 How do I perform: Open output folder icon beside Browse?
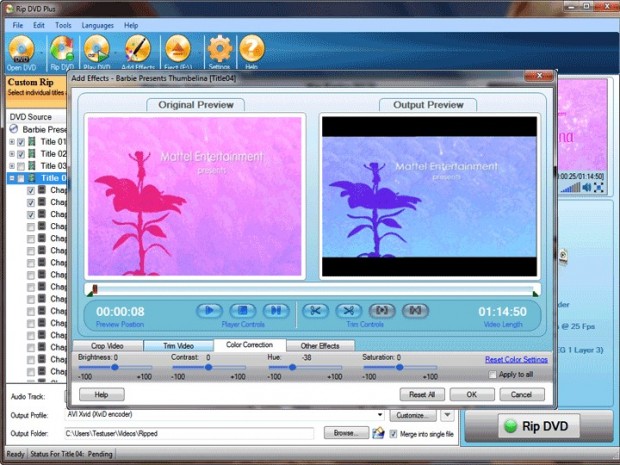coord(378,433)
